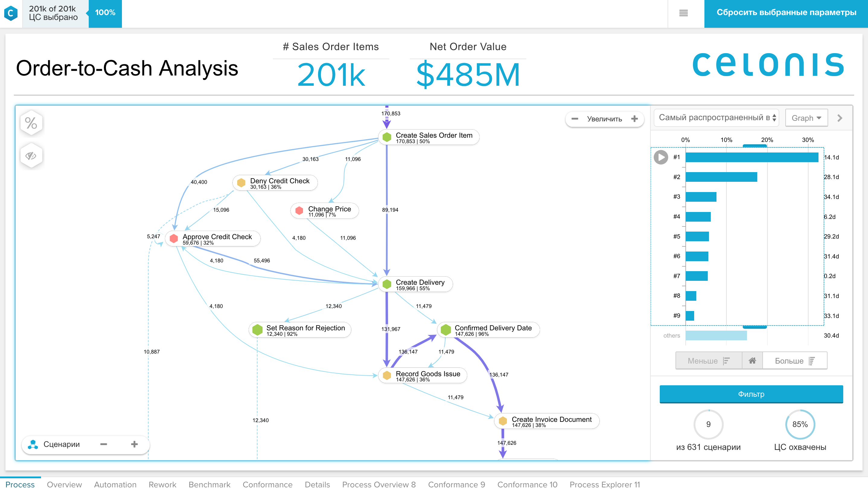
Task: Expand side panel with right chevron
Action: pos(840,118)
